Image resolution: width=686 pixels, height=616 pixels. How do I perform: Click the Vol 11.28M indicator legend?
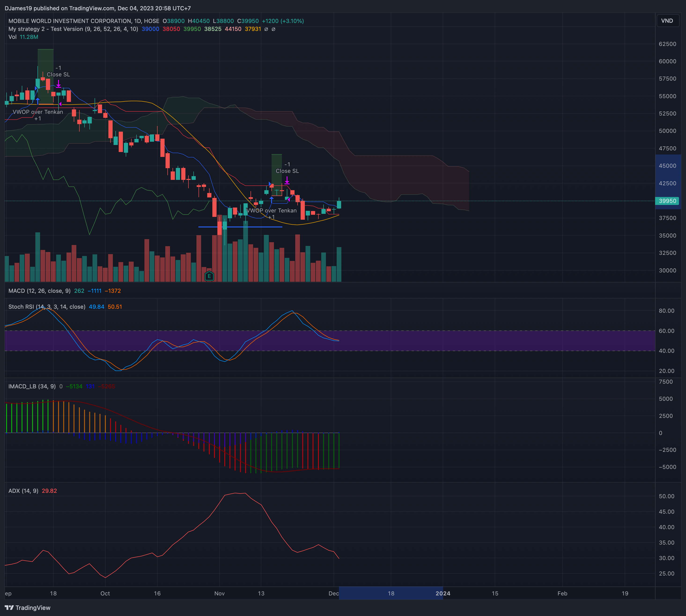[x=23, y=37]
